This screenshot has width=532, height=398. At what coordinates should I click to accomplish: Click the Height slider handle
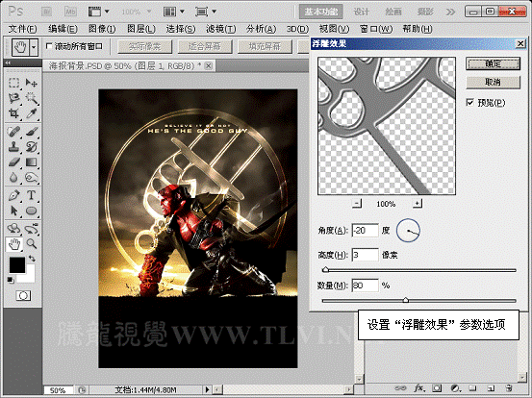[325, 269]
